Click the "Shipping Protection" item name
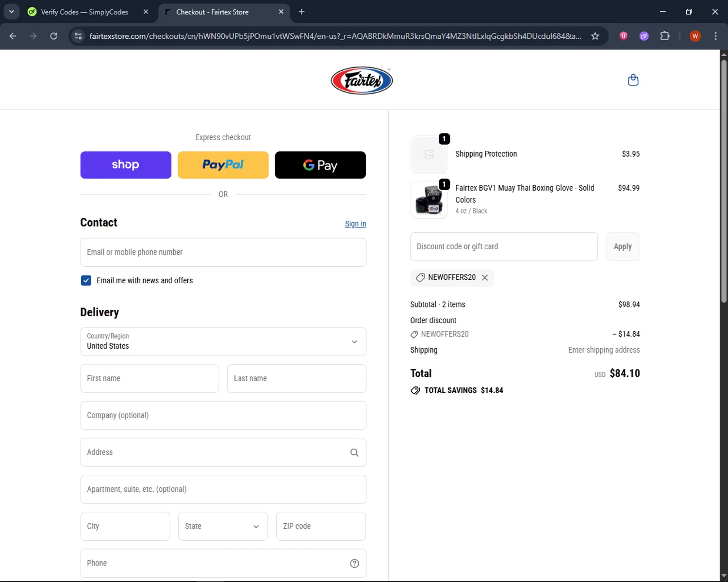The image size is (728, 582). click(486, 154)
